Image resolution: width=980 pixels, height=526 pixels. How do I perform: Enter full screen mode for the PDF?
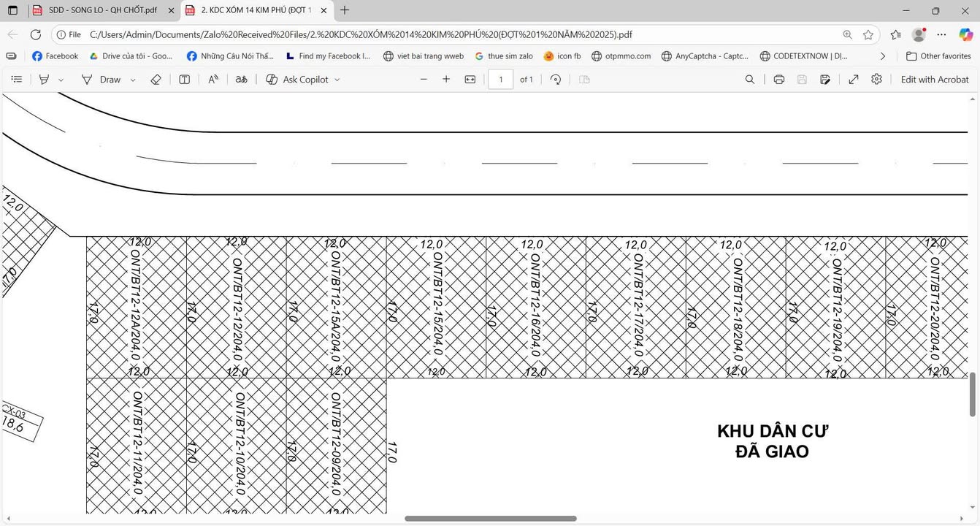[854, 80]
